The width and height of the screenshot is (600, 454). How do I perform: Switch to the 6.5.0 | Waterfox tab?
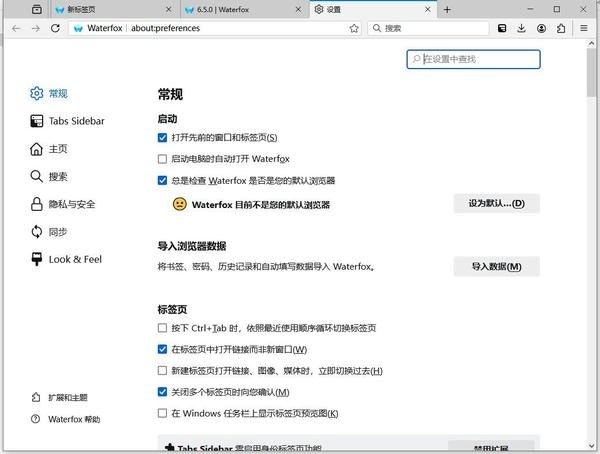(244, 10)
